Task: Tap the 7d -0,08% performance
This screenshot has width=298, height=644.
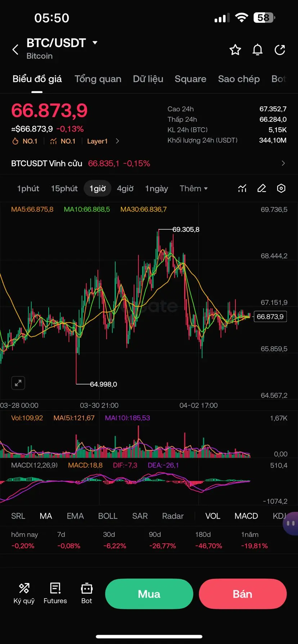Action: point(69,540)
